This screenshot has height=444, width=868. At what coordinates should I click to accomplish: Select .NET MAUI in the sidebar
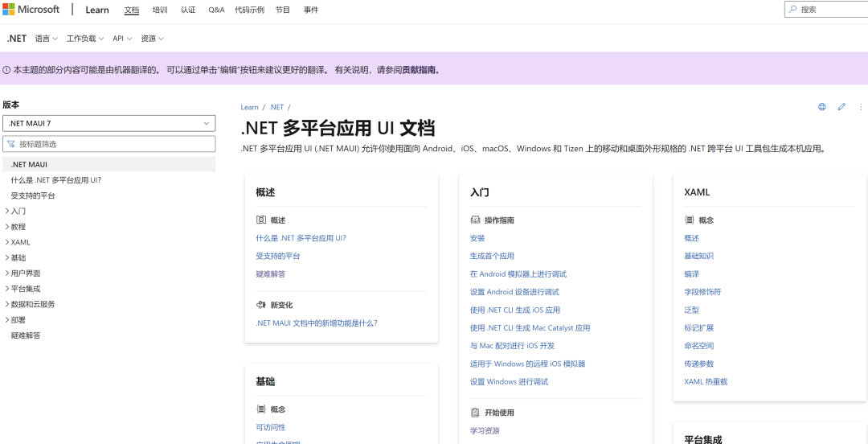(x=109, y=165)
